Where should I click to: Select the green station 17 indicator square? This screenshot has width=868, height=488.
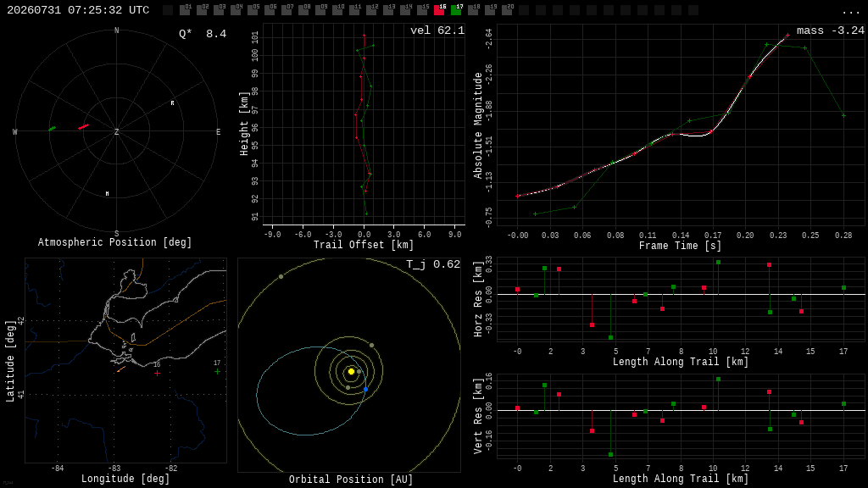click(456, 10)
